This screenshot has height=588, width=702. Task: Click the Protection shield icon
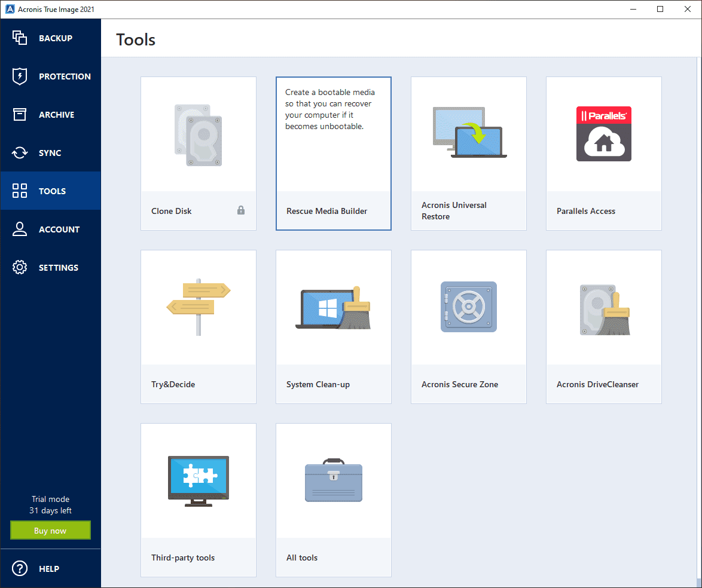coord(20,76)
